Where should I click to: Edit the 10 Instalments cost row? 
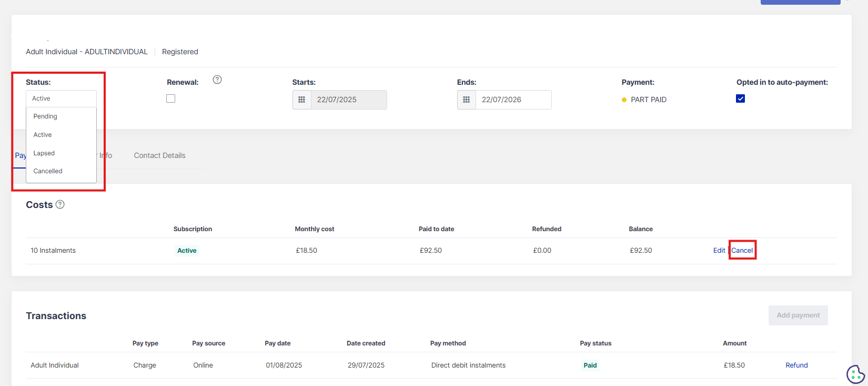point(719,250)
